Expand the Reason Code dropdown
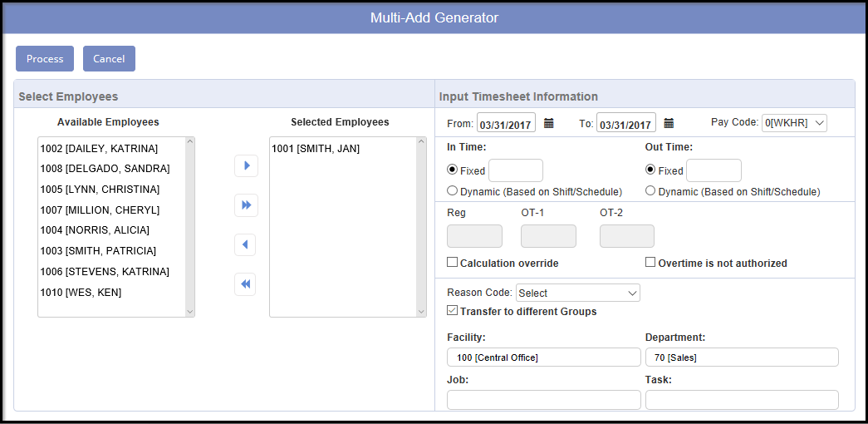This screenshot has height=424, width=868. (577, 293)
